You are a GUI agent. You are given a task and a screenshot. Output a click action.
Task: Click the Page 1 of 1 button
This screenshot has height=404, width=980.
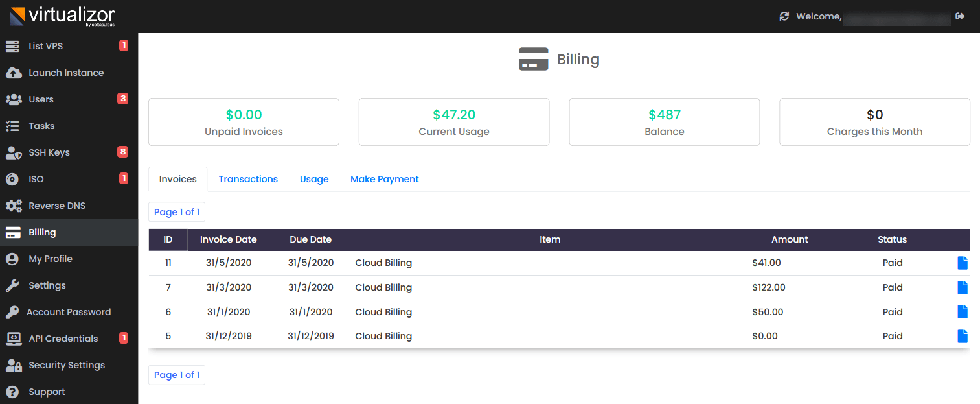[x=176, y=211]
